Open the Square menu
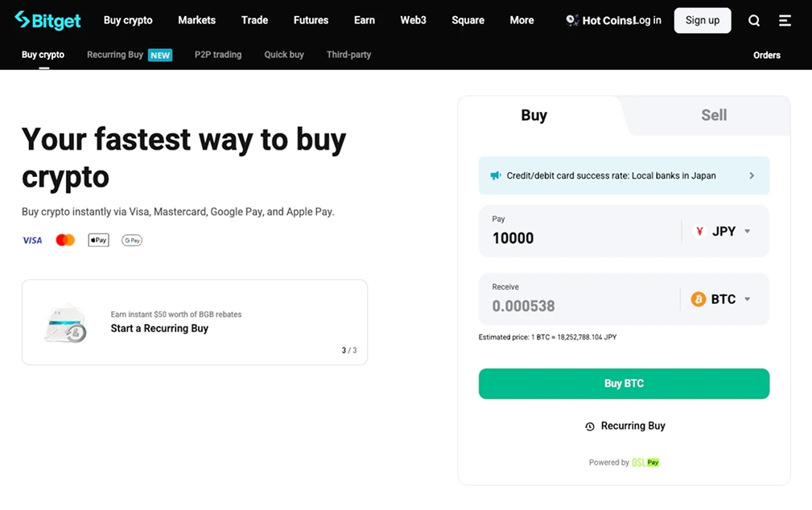812x510 pixels. (x=468, y=20)
